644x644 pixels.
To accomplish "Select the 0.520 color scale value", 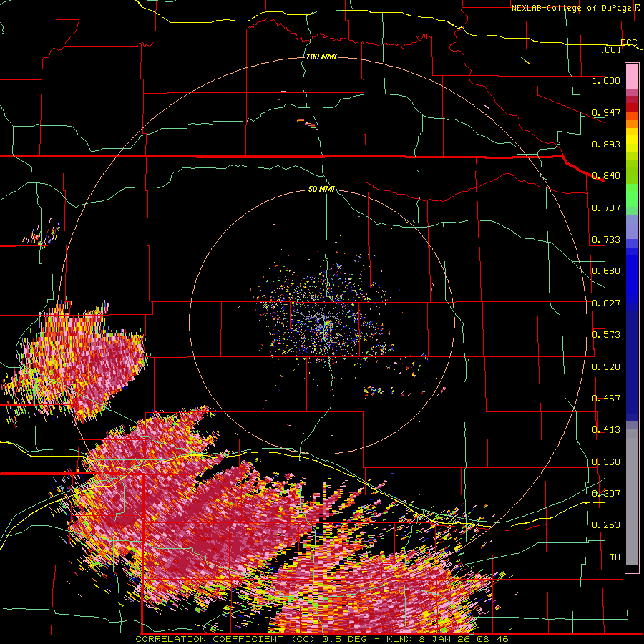I will (606, 367).
